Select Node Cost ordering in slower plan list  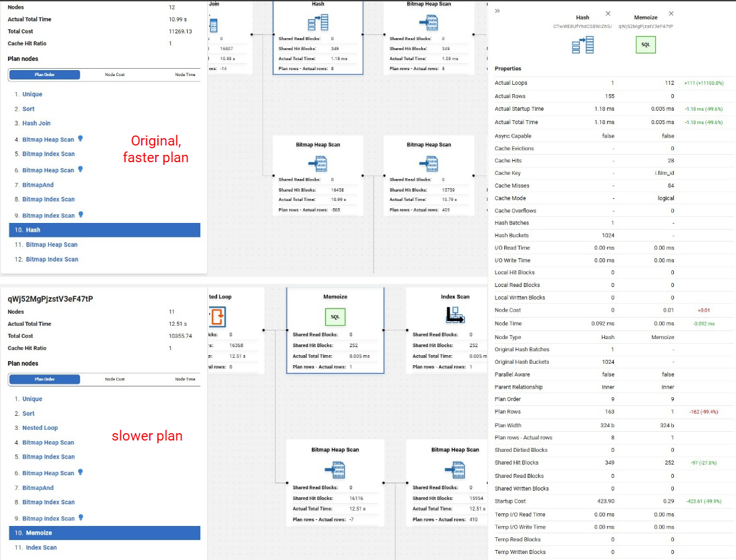(x=115, y=379)
